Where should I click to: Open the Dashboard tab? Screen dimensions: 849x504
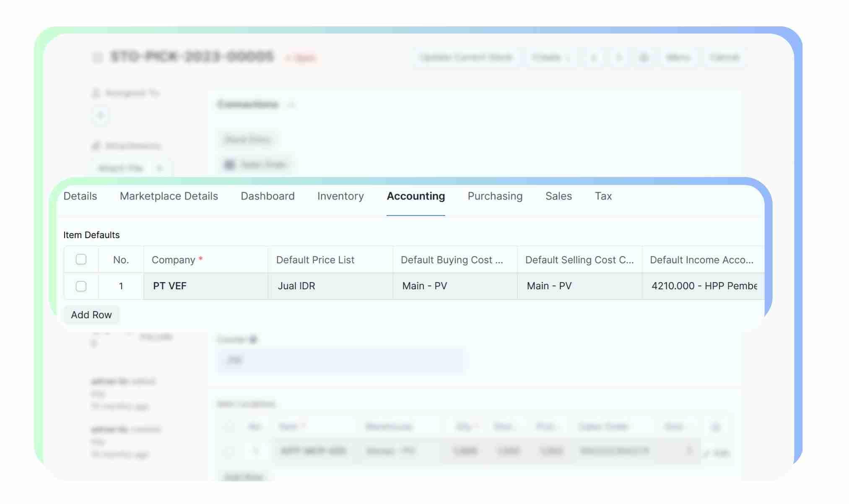tap(267, 196)
